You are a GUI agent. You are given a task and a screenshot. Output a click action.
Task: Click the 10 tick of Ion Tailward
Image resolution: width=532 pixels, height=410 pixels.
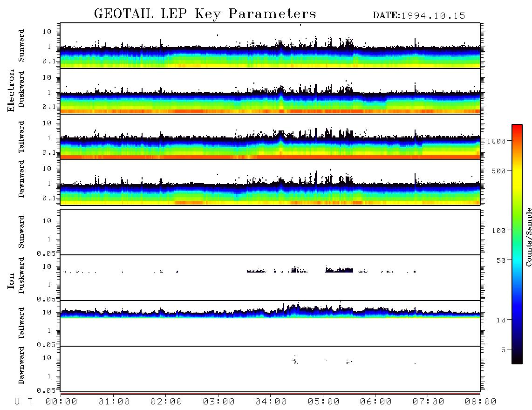click(47, 312)
